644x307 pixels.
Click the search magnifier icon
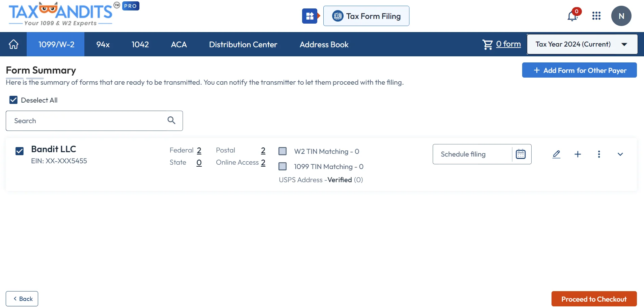point(171,120)
